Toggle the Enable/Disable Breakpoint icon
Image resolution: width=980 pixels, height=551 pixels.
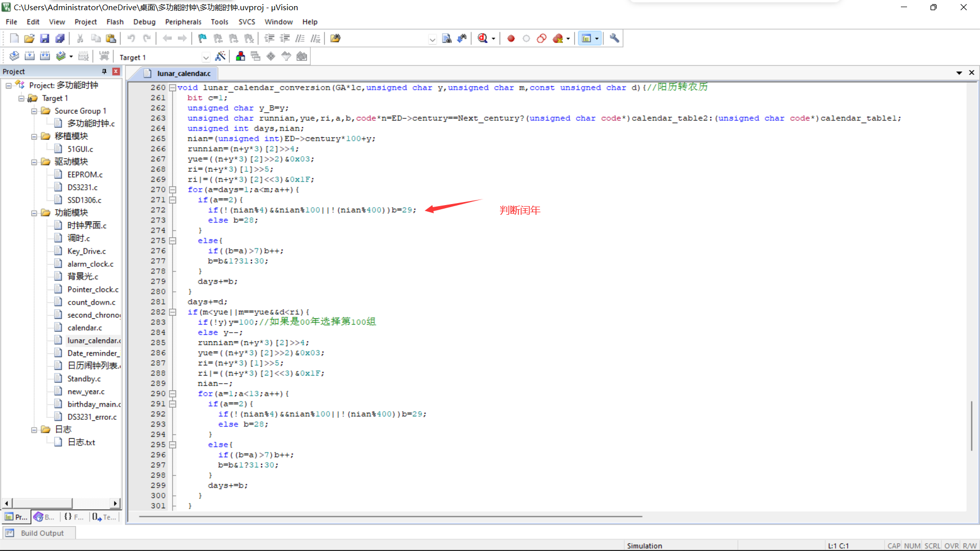tap(526, 38)
